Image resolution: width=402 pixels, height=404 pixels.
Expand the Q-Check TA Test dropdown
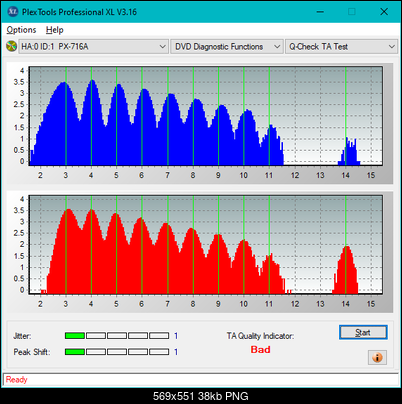point(341,47)
